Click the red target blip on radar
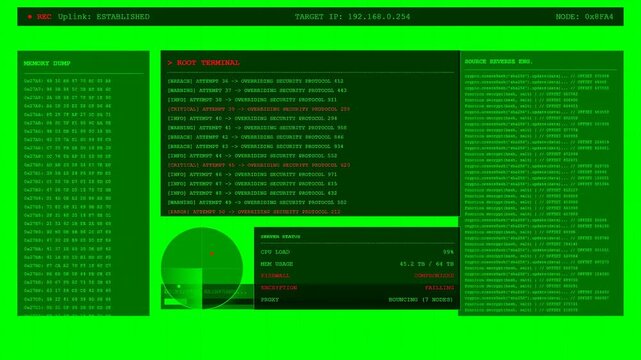This screenshot has width=641, height=360. (x=212, y=254)
